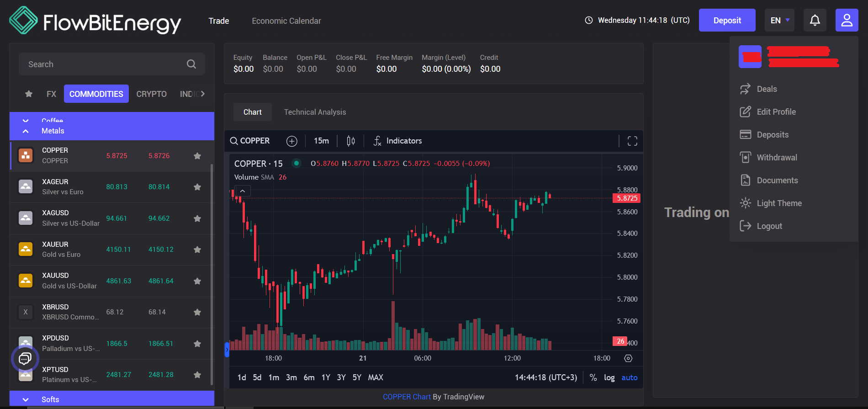Open the notifications bell
This screenshot has width=868, height=409.
815,20
